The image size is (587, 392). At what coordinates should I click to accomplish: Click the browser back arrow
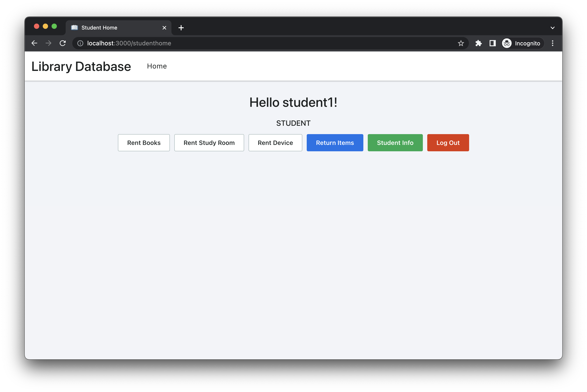[35, 43]
